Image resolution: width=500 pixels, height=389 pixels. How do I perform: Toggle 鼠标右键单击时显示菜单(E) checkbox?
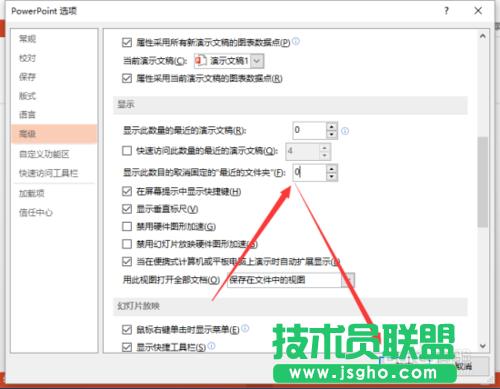pos(127,330)
